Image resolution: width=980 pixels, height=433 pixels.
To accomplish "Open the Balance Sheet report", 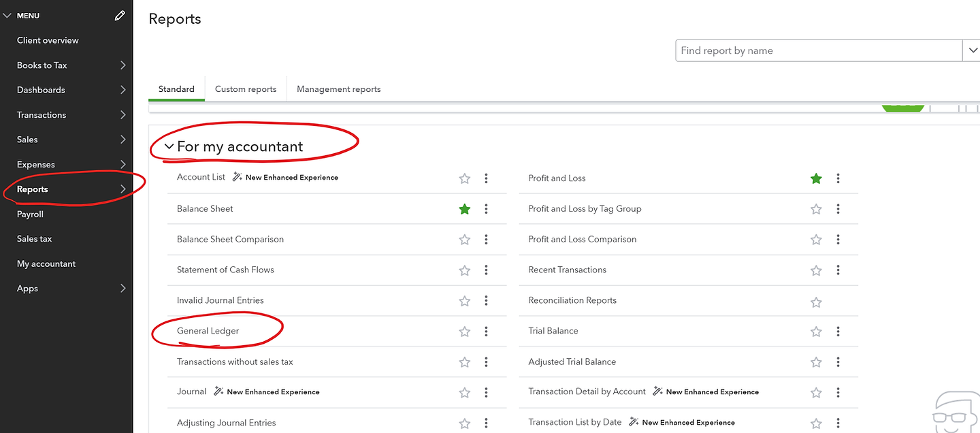I will [205, 209].
